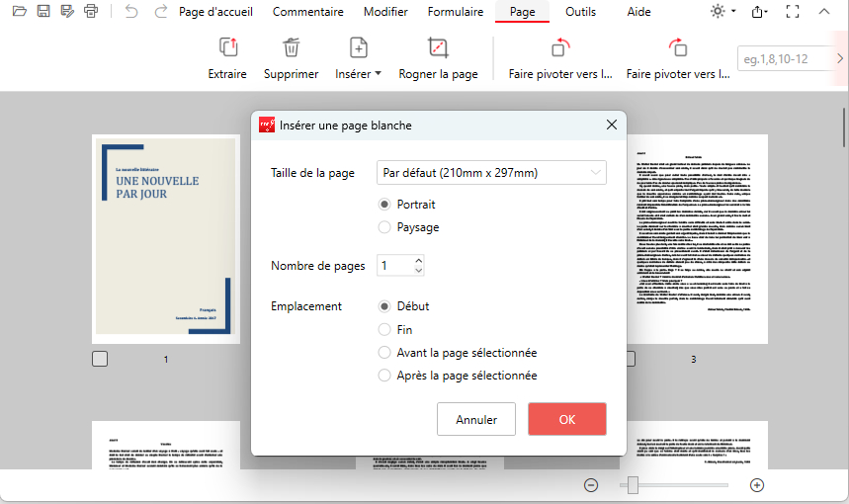The width and height of the screenshot is (849, 504).
Task: Select the Rogner la page tool
Action: coord(438,58)
